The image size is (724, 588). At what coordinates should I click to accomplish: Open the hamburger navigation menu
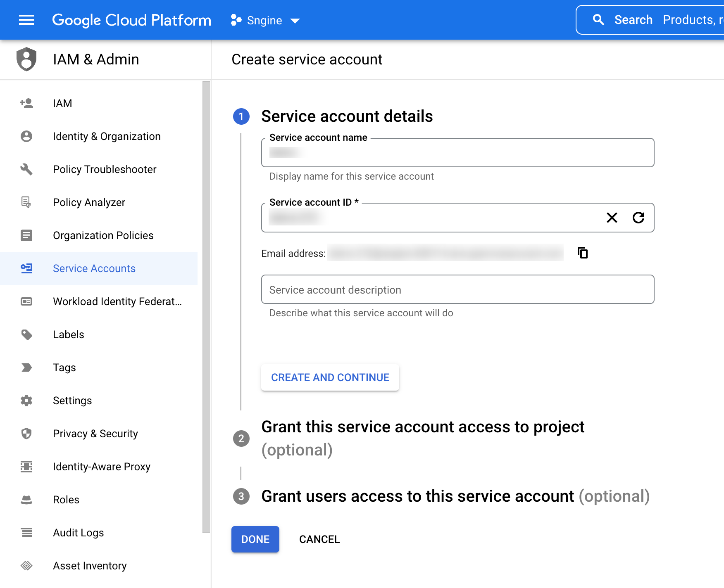[26, 20]
